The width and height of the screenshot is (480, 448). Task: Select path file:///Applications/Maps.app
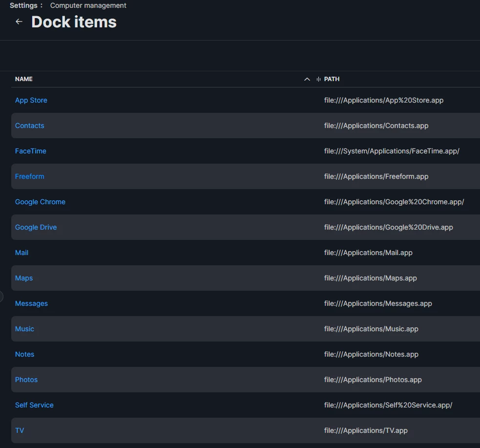coord(371,278)
